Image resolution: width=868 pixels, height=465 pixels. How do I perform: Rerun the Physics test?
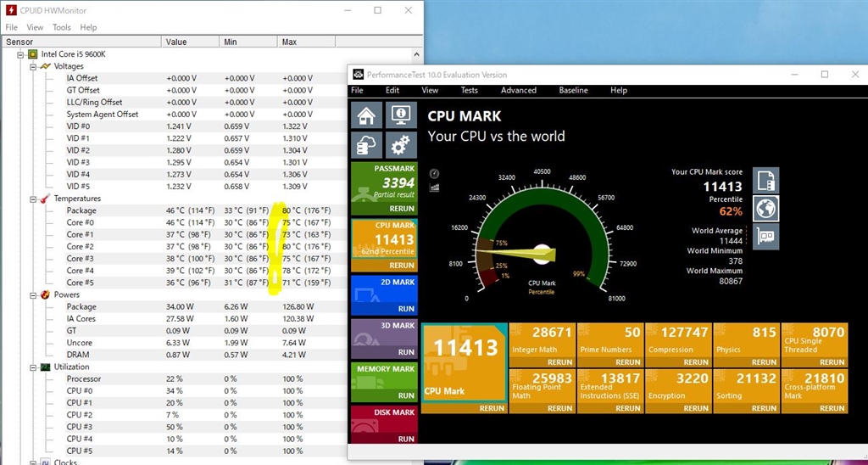[x=764, y=362]
